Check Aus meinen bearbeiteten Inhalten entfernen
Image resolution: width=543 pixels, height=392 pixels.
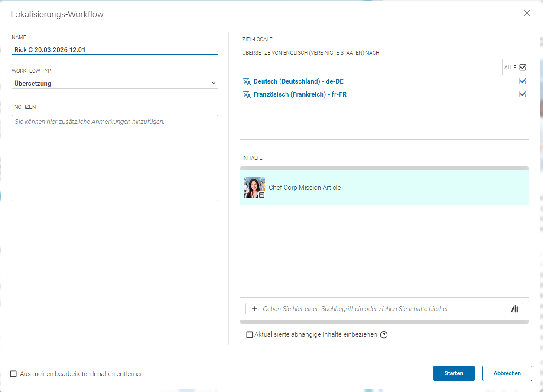point(14,374)
